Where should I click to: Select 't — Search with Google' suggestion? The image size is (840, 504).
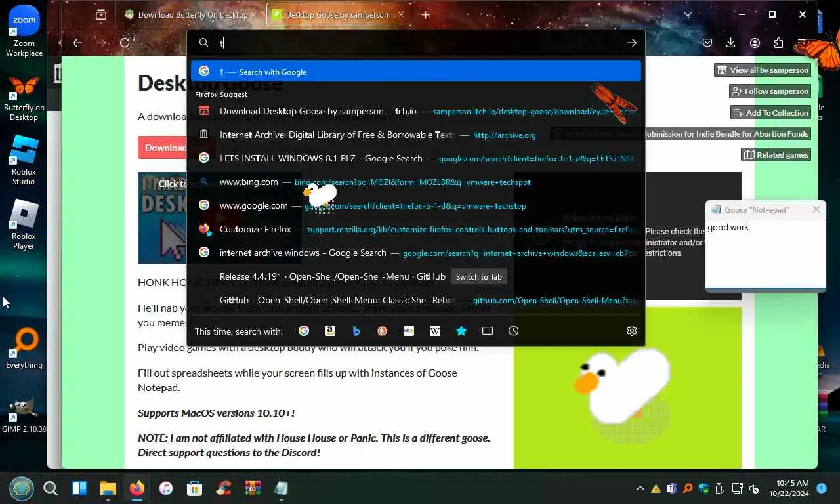pyautogui.click(x=416, y=72)
